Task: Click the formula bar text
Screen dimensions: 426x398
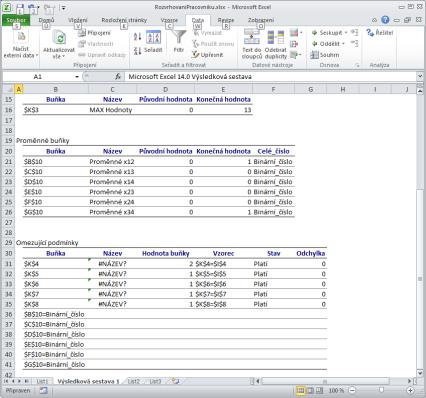Action: [190, 77]
